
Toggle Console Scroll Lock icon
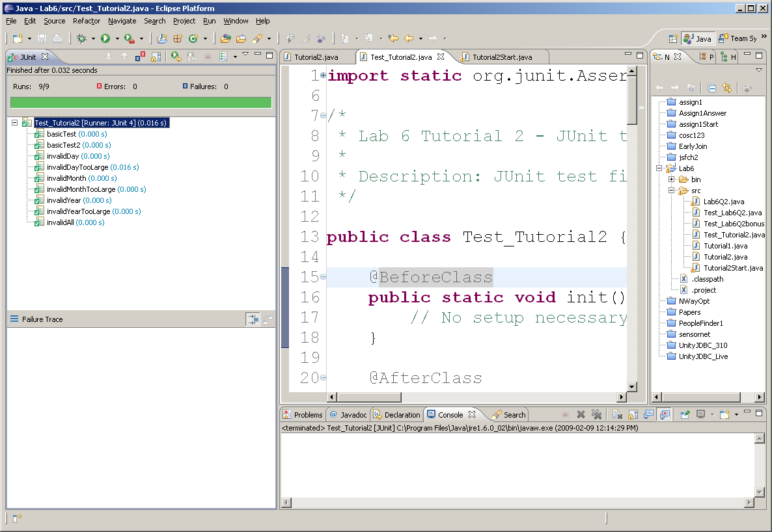[x=633, y=414]
